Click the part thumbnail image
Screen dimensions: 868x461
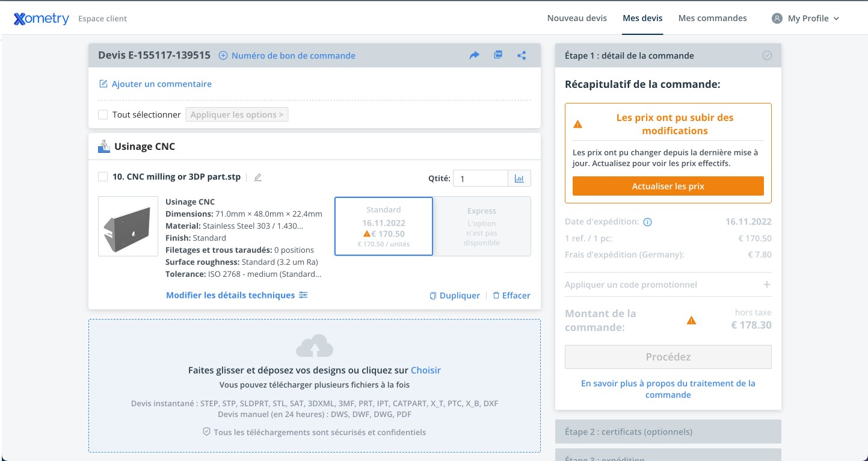[128, 226]
